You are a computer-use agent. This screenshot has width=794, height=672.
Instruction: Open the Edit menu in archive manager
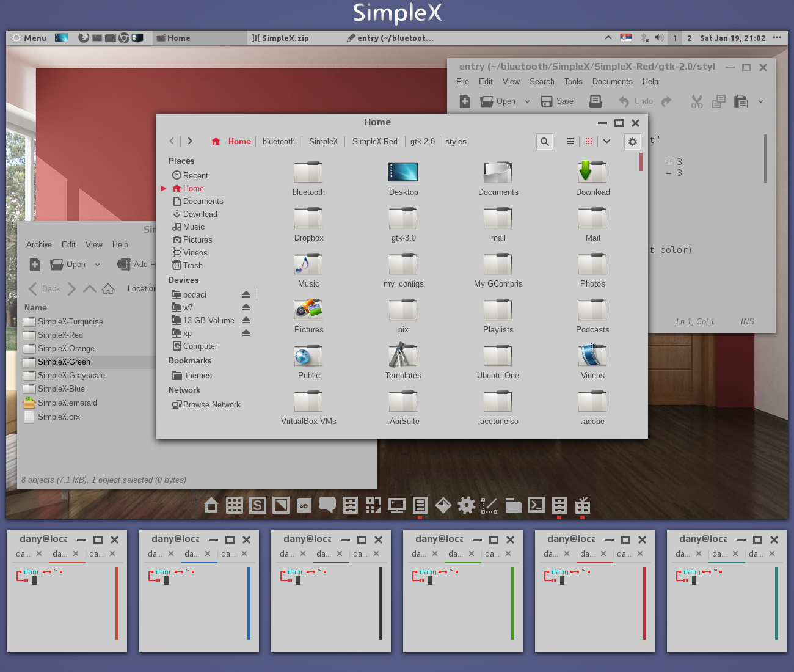point(68,244)
